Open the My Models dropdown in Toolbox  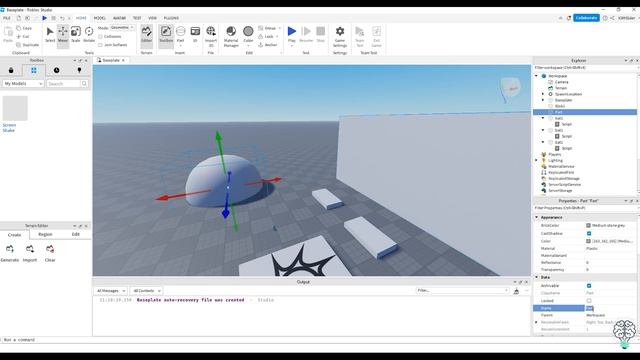point(23,83)
